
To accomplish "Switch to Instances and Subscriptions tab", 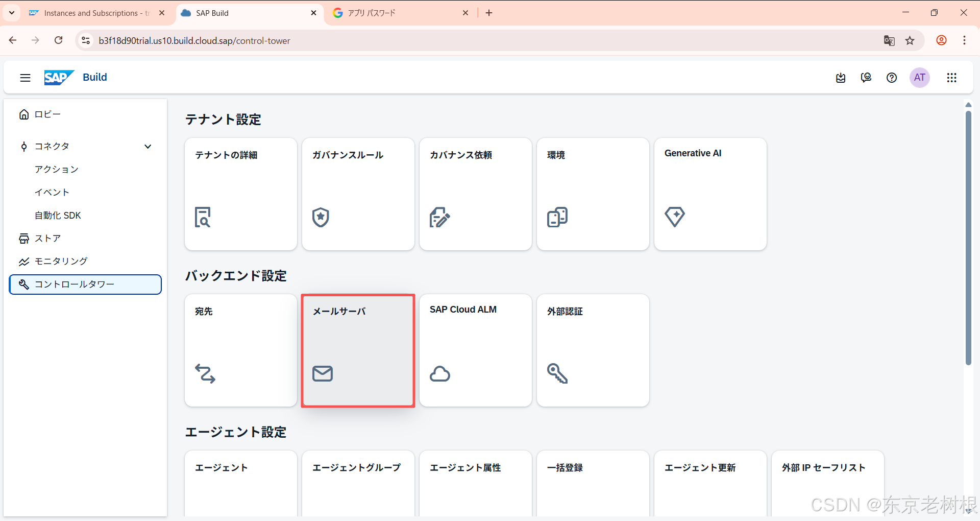I will pos(96,13).
